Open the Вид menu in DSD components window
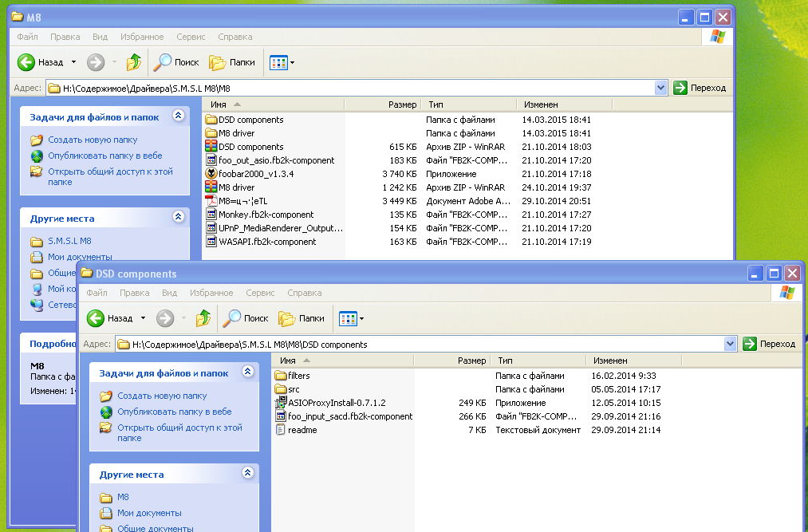 pos(170,292)
